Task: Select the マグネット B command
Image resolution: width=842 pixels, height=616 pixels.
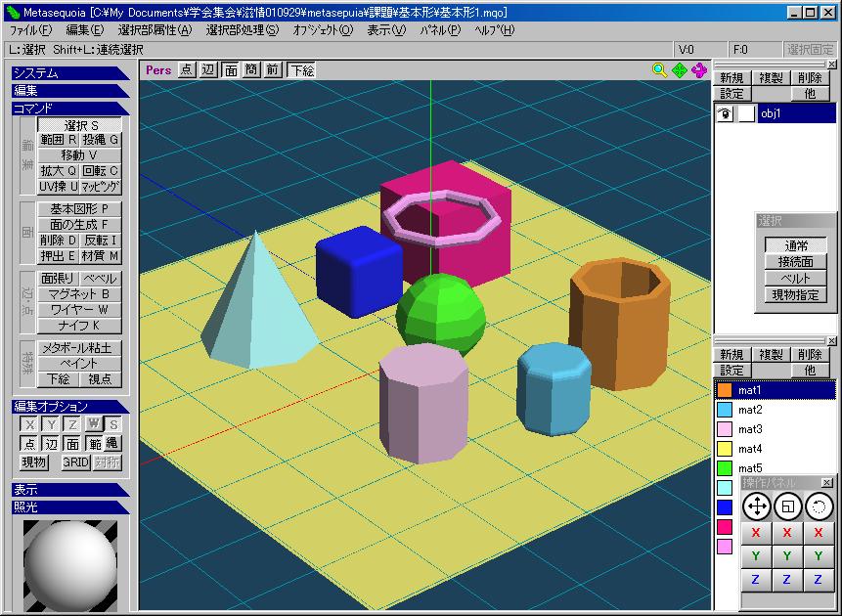Action: click(79, 294)
